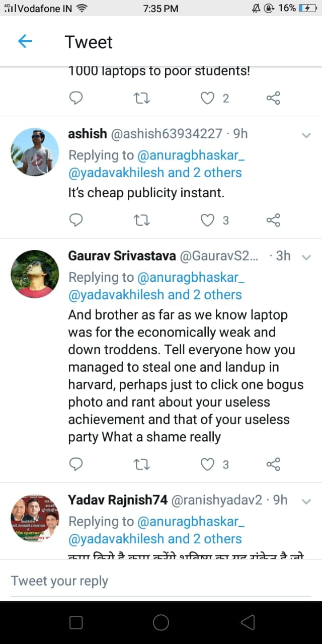Expand options menu on Gaurav Srivastava's tweet
Screen dimensions: 322x644
(x=306, y=257)
